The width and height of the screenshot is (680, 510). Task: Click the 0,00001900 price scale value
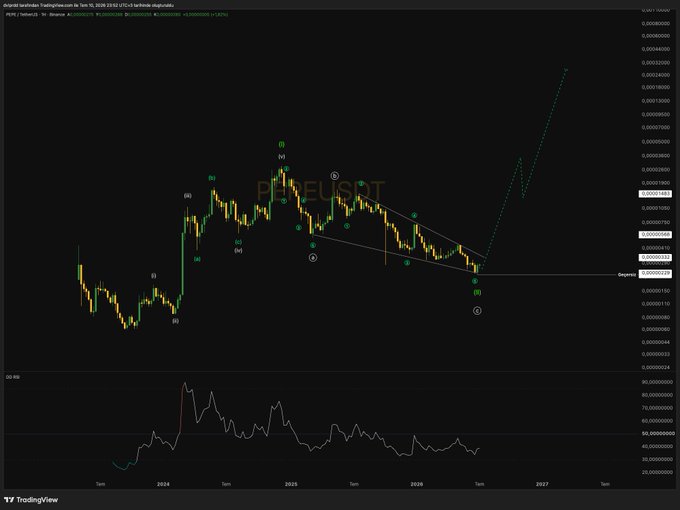click(655, 183)
